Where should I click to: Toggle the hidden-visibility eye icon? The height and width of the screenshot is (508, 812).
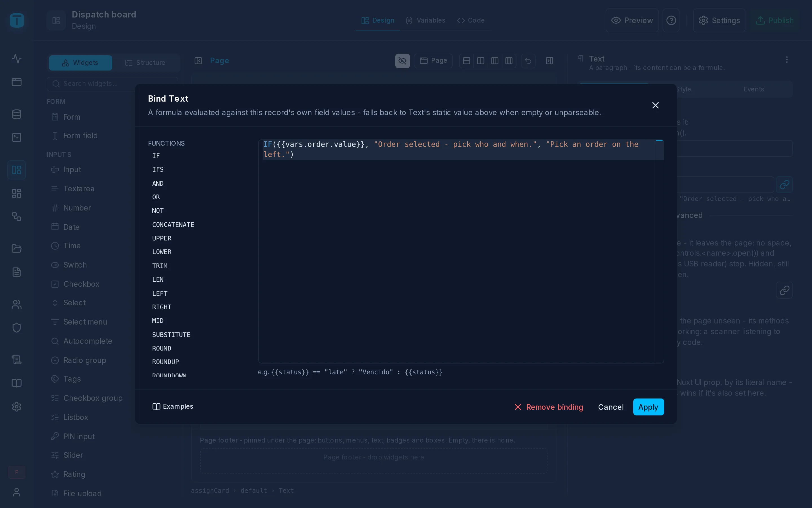(x=402, y=61)
